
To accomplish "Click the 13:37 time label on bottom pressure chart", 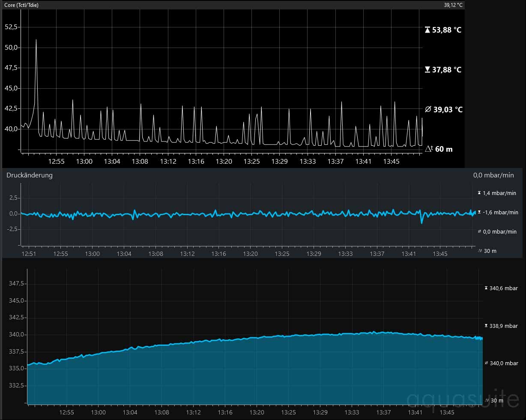I will tap(383, 412).
